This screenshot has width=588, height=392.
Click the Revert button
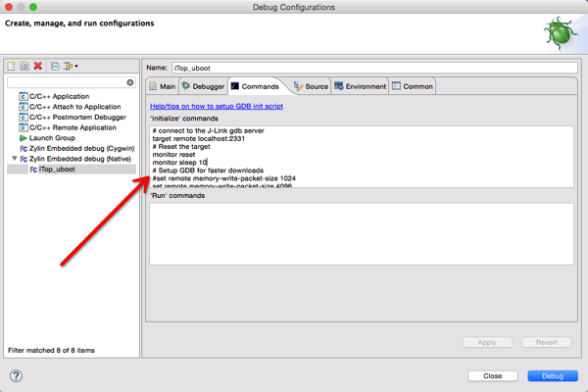point(547,342)
